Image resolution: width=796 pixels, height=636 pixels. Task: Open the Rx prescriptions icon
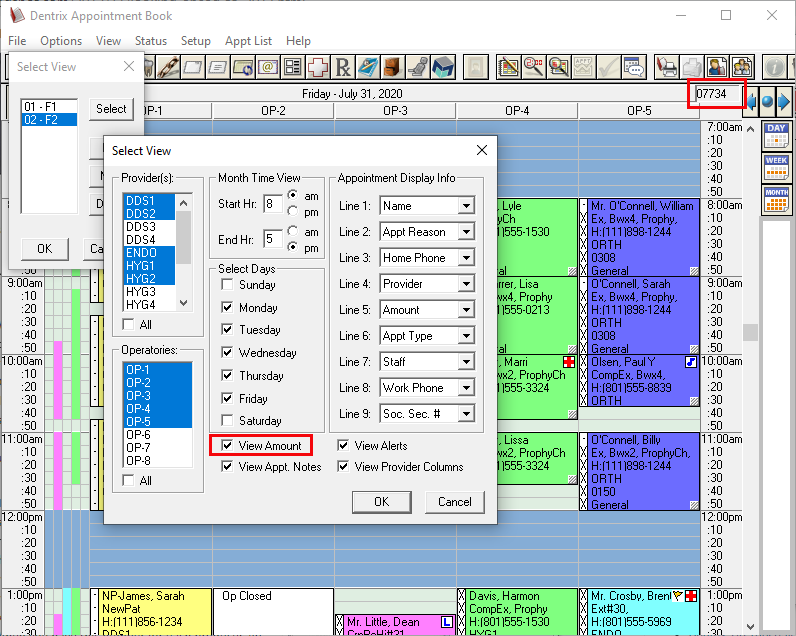pyautogui.click(x=343, y=67)
